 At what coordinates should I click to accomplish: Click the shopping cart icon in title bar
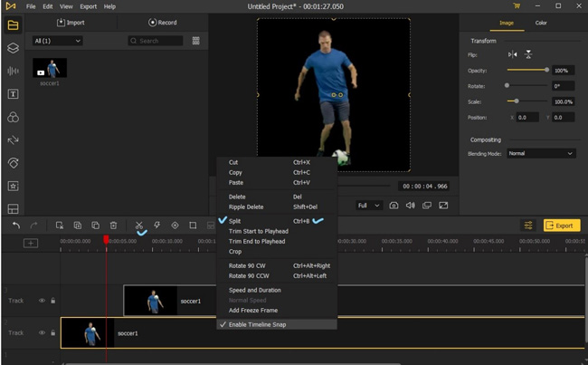click(x=517, y=6)
